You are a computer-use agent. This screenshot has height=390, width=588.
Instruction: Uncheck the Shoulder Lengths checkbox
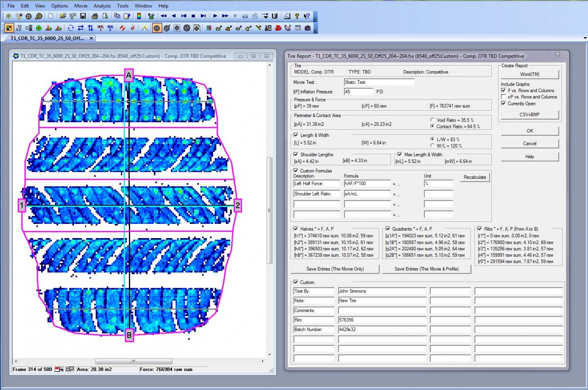tap(295, 154)
